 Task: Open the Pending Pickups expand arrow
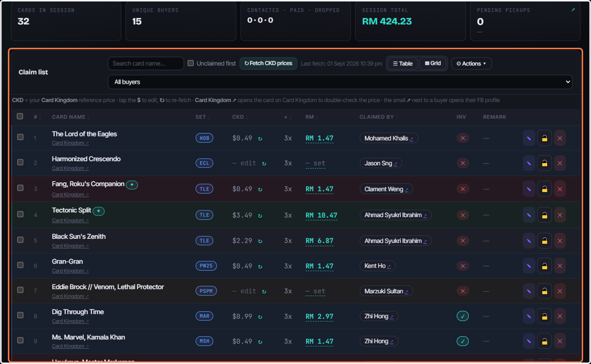tap(573, 10)
